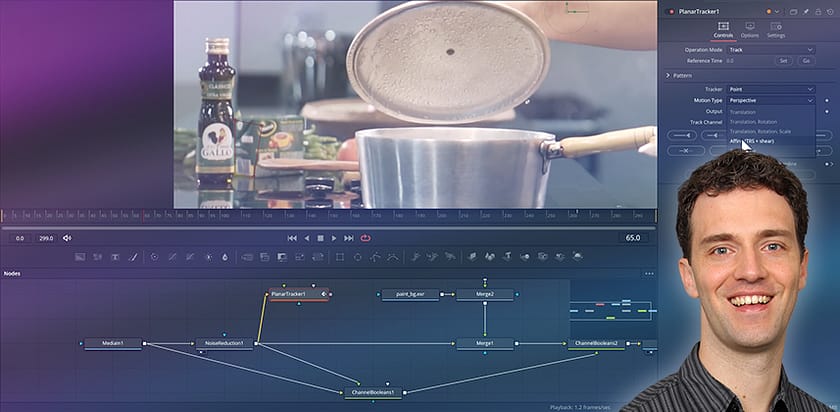Switch to the Settings tab
The height and width of the screenshot is (412, 840).
click(776, 31)
